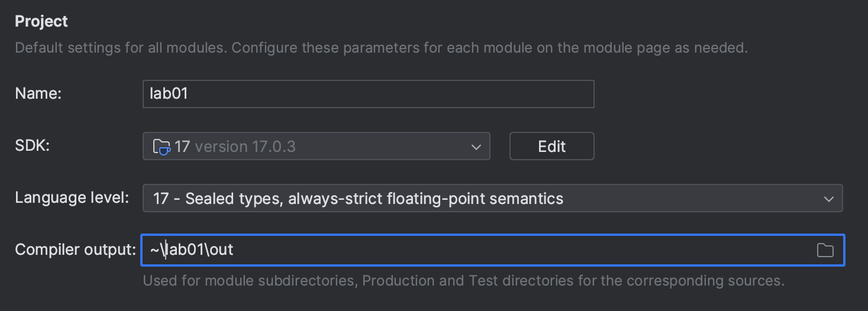Screen dimensions: 868x311
Task: Place cursor after 'out' in compiler path
Action: point(234,250)
